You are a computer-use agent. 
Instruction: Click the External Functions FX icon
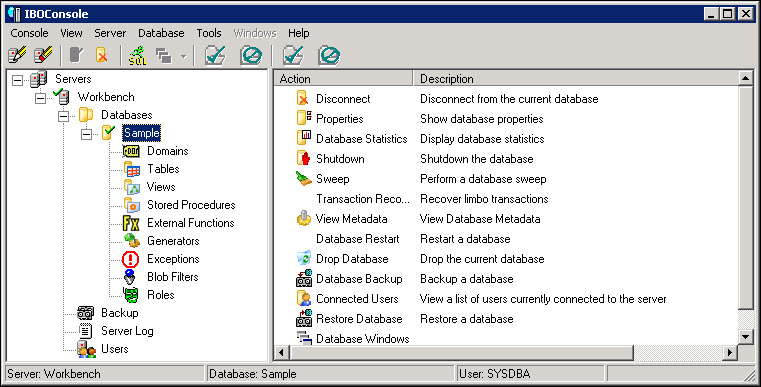point(131,223)
